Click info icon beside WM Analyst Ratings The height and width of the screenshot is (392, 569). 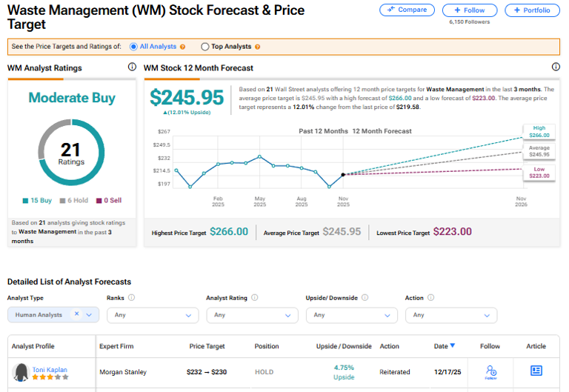point(132,67)
